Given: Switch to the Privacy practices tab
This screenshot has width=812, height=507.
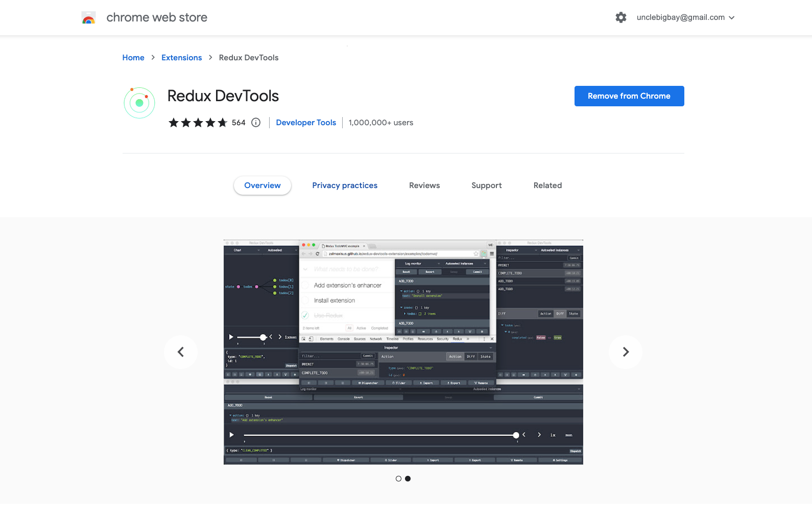Looking at the screenshot, I should (x=345, y=186).
